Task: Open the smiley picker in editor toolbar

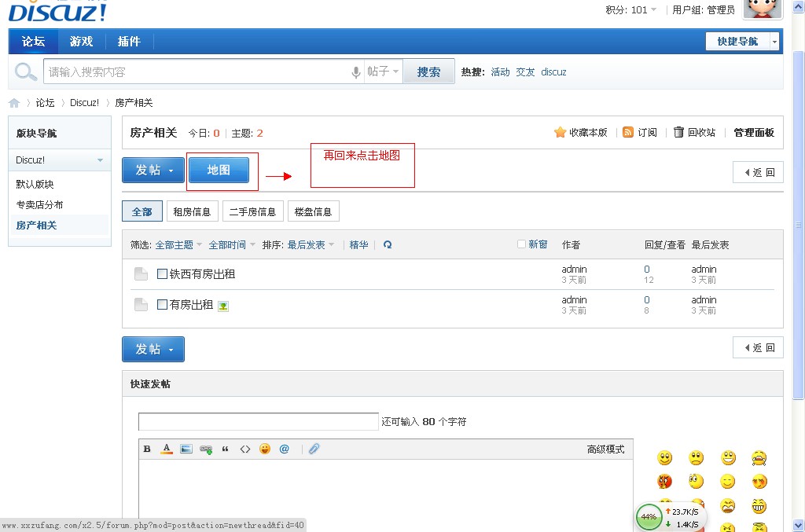Action: tap(265, 449)
